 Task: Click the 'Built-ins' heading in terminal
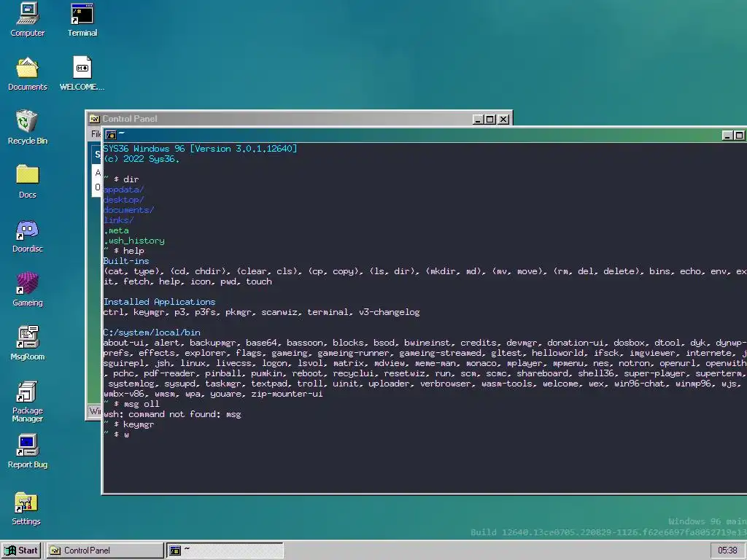126,261
